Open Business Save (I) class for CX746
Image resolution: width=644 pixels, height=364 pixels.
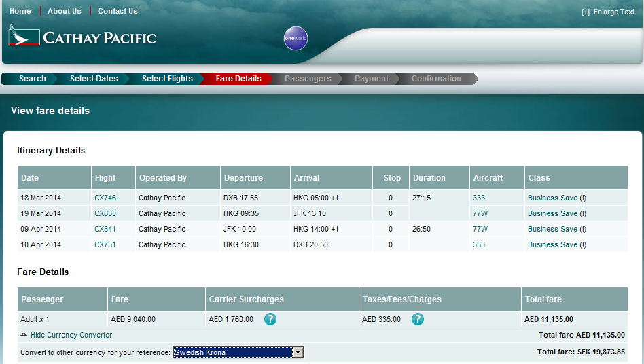[557, 198]
